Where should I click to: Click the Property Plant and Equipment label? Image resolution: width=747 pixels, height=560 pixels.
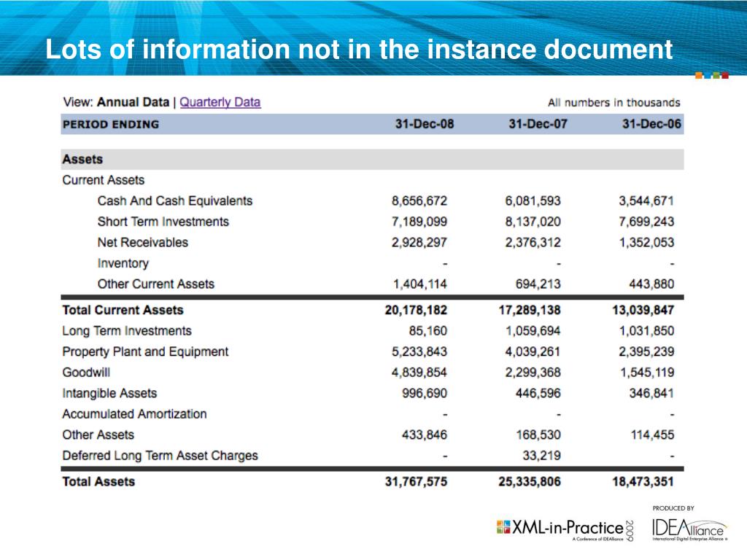(145, 351)
